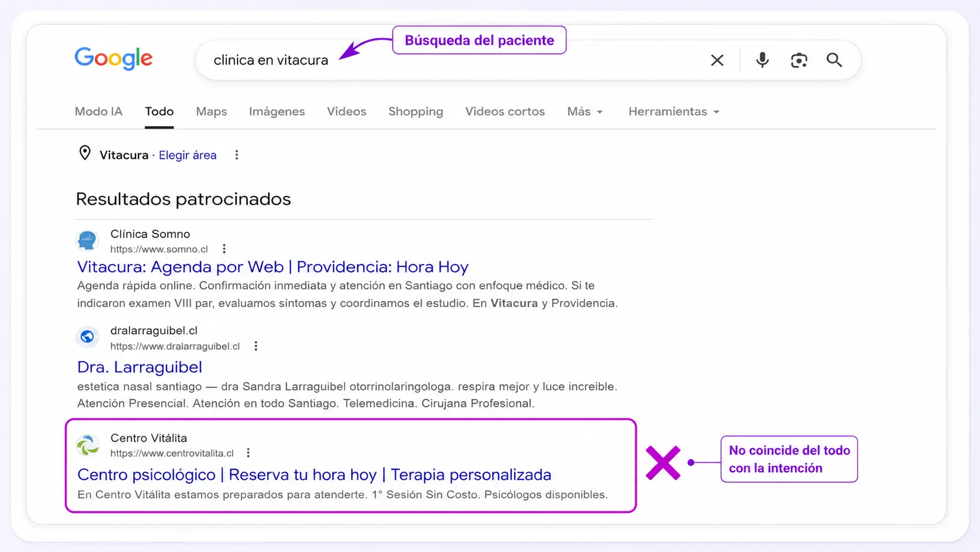The image size is (980, 552).
Task: Click the https://www.dralarraguibel.cl URL
Action: [175, 346]
